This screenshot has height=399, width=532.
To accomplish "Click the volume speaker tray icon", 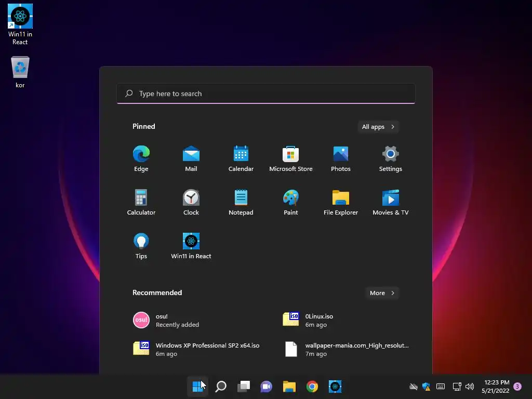I will 470,387.
